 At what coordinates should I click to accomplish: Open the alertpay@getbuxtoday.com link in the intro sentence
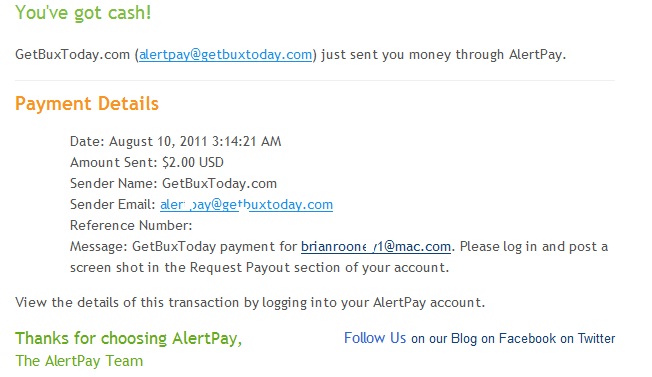[225, 54]
